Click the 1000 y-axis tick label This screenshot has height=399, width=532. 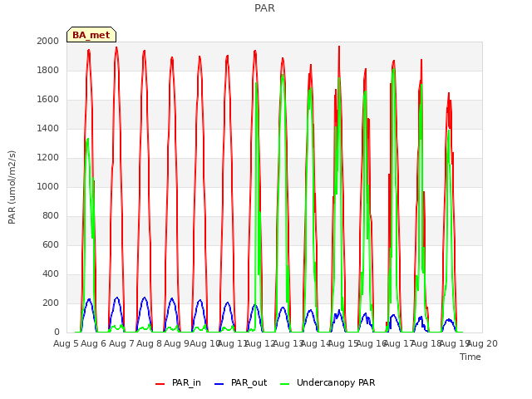point(48,186)
